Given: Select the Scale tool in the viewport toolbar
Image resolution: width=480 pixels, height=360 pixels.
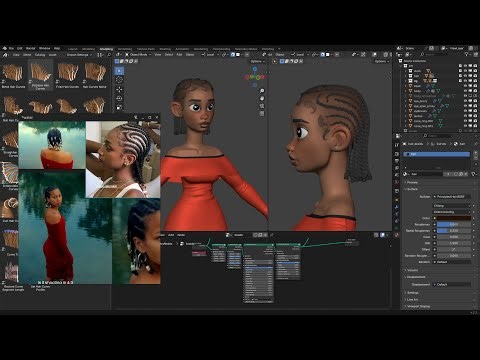Looking at the screenshot, I should tap(119, 107).
